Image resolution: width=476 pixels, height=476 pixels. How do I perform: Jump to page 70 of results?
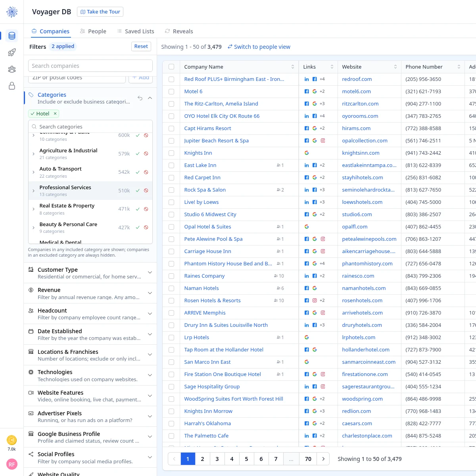(308, 459)
